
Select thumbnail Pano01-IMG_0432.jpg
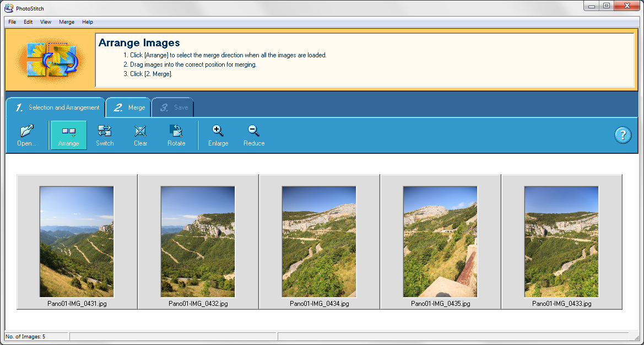198,241
